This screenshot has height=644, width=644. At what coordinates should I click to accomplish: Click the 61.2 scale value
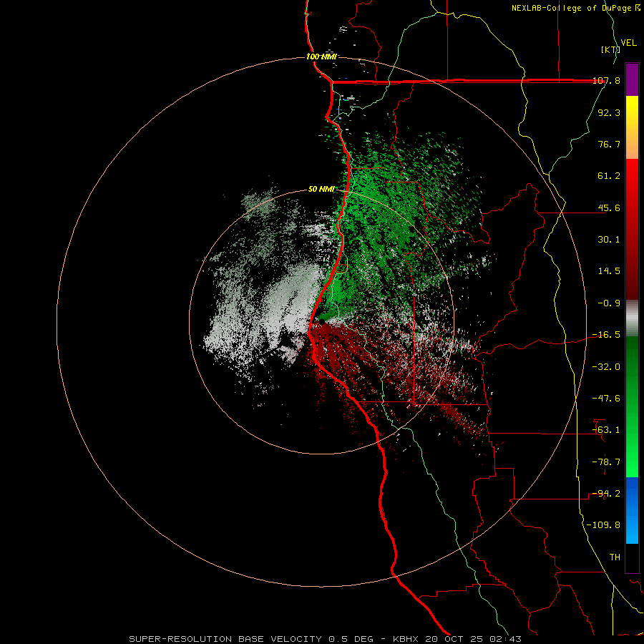tap(609, 176)
